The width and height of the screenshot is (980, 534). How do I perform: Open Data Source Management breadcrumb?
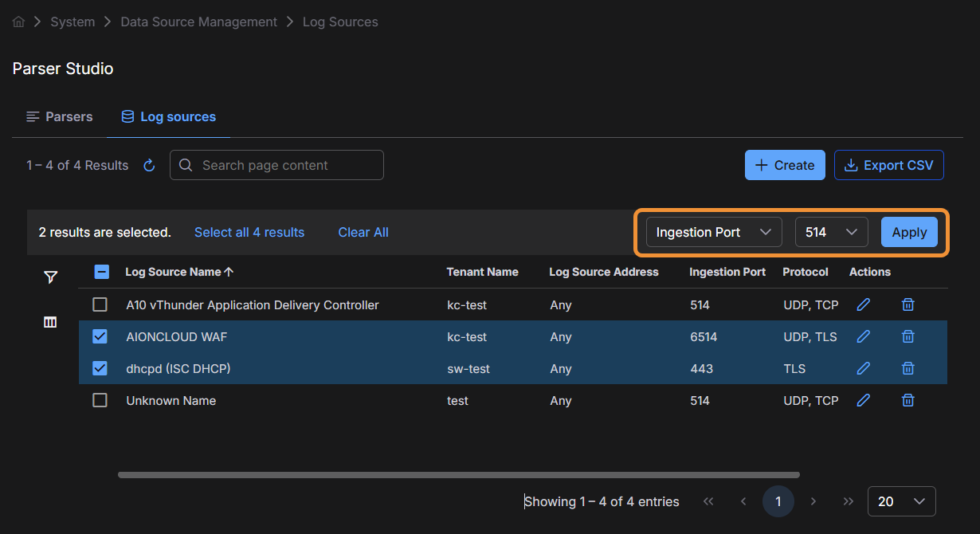(198, 22)
